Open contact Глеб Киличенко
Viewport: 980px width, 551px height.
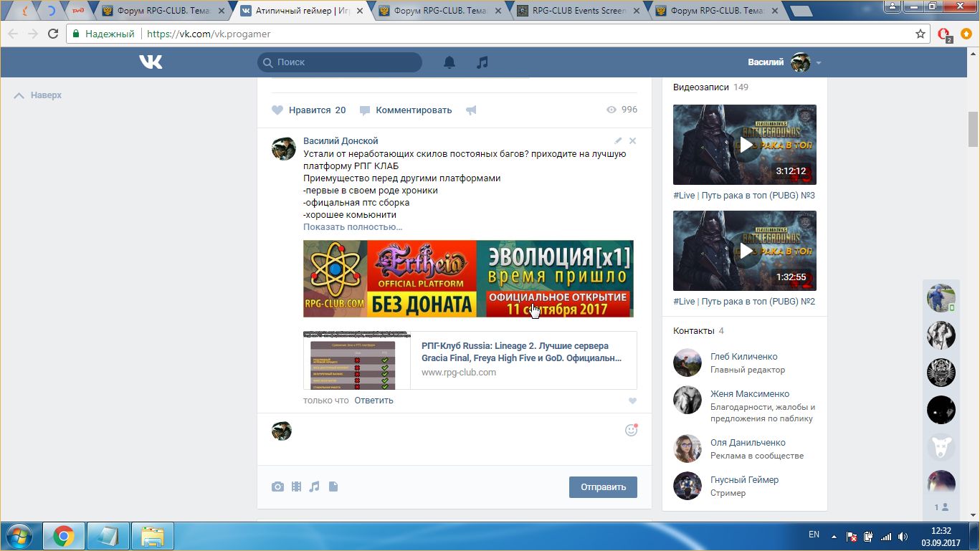pos(743,357)
